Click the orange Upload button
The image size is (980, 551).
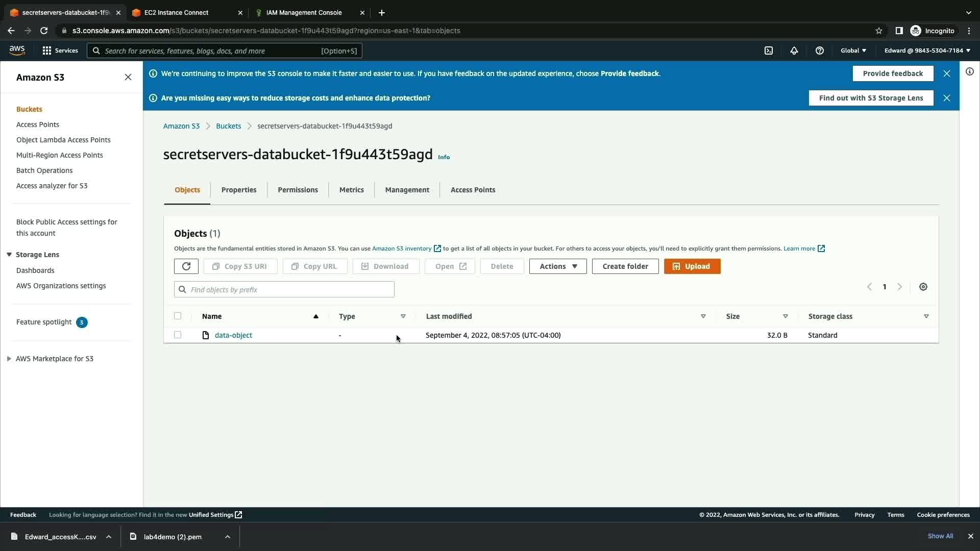click(x=692, y=266)
